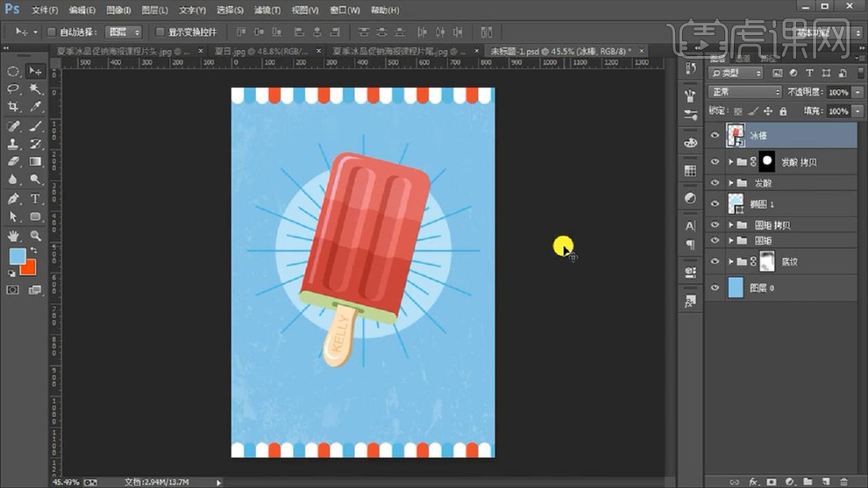Select the Pen tool
Viewport: 868px width, 488px height.
click(x=13, y=199)
